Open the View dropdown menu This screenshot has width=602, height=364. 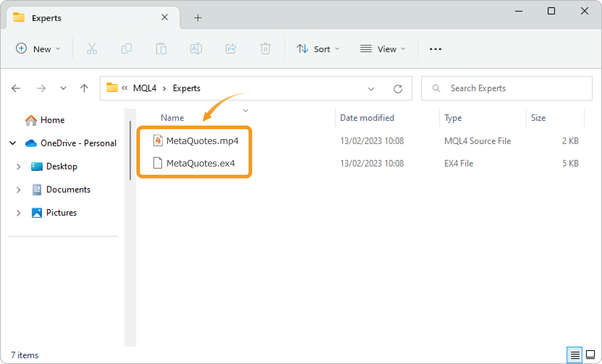(382, 49)
